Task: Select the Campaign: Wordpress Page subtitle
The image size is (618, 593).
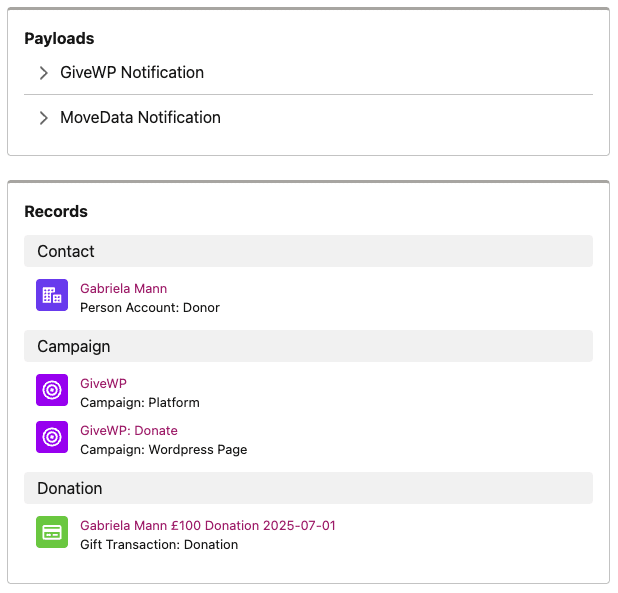Action: pyautogui.click(x=164, y=450)
